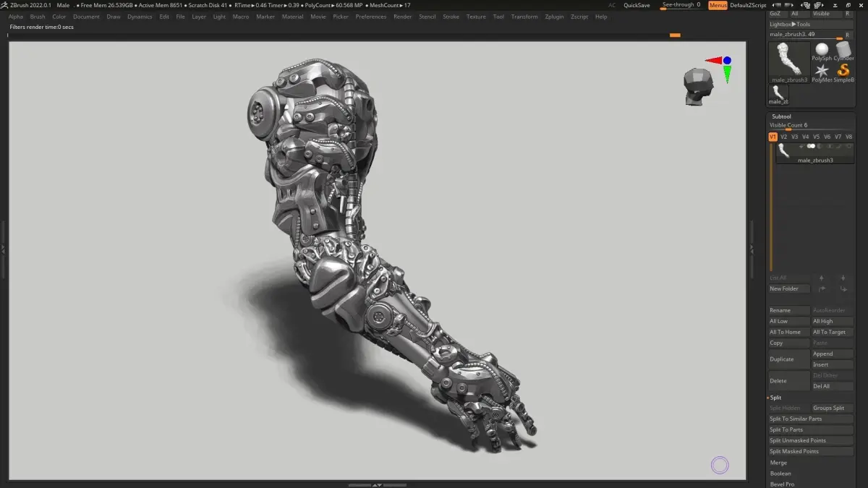Open the Zplugin menu
This screenshot has width=868, height=488.
tap(554, 17)
